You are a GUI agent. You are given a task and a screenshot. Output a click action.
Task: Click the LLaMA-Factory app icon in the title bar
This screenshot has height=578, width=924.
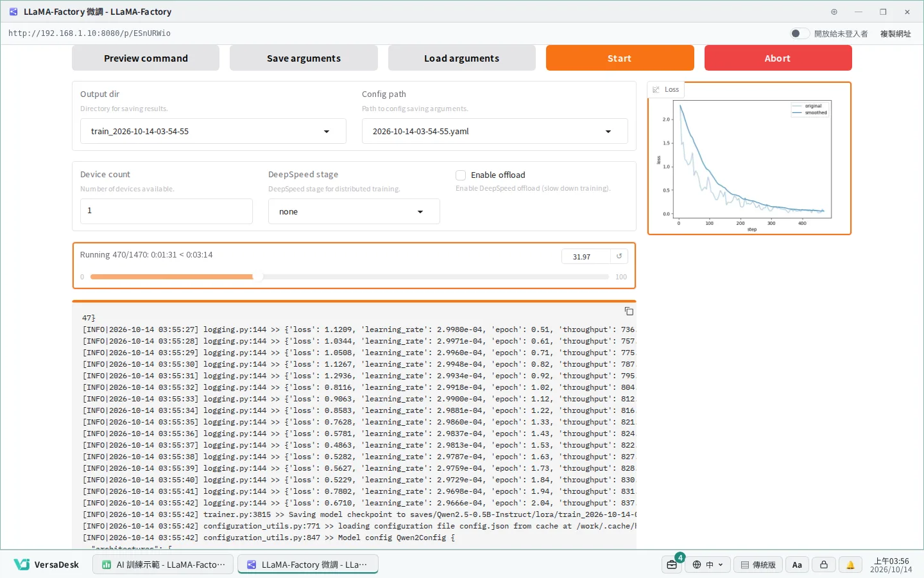coord(13,12)
